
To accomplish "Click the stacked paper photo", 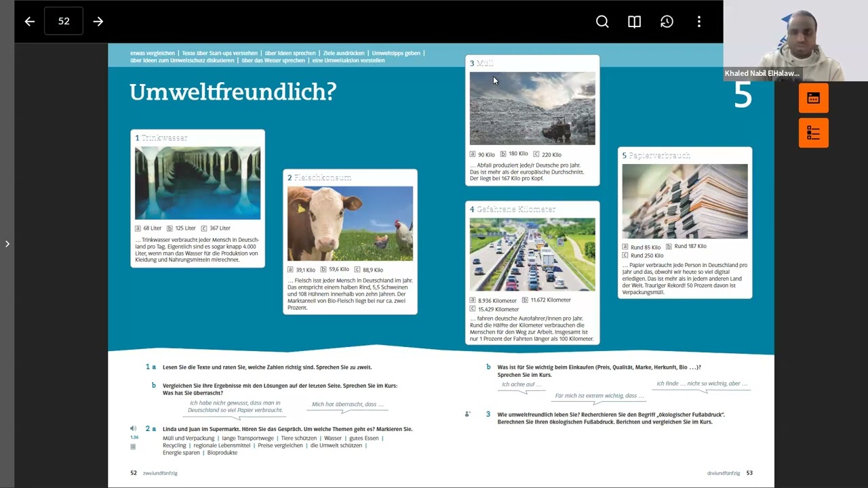I will pos(685,201).
